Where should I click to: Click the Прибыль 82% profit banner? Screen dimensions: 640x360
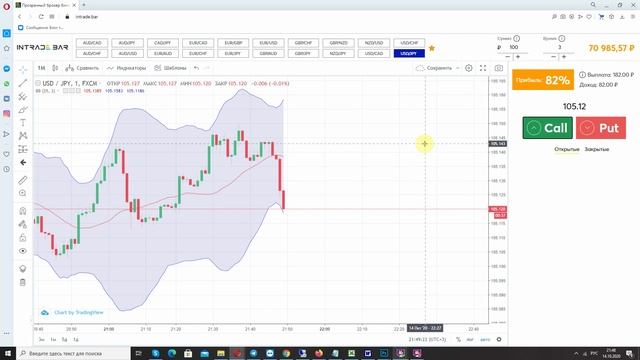click(542, 80)
